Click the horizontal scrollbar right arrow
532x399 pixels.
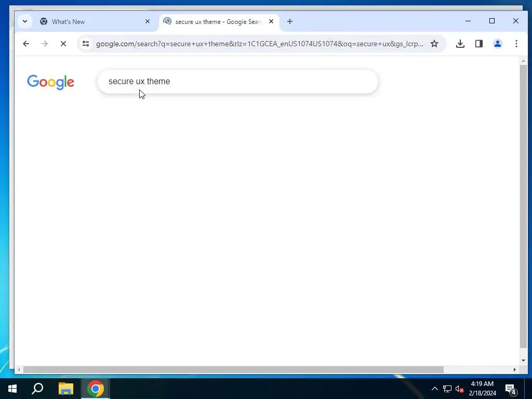click(515, 369)
